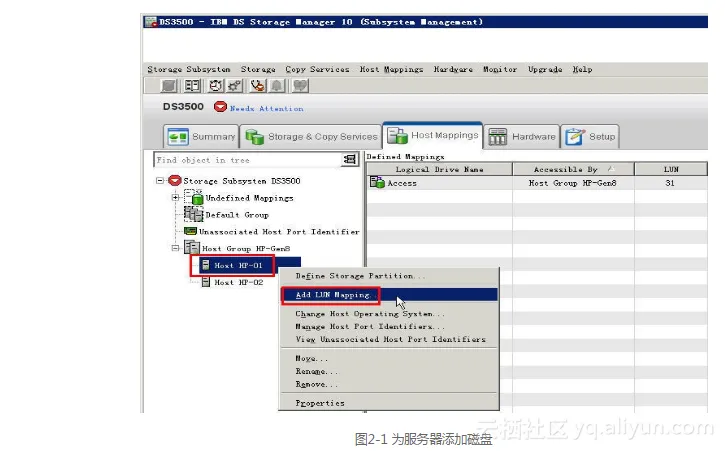Collapse the Storage Subsystem DS3500 tree node
725x451 pixels.
pyautogui.click(x=160, y=181)
